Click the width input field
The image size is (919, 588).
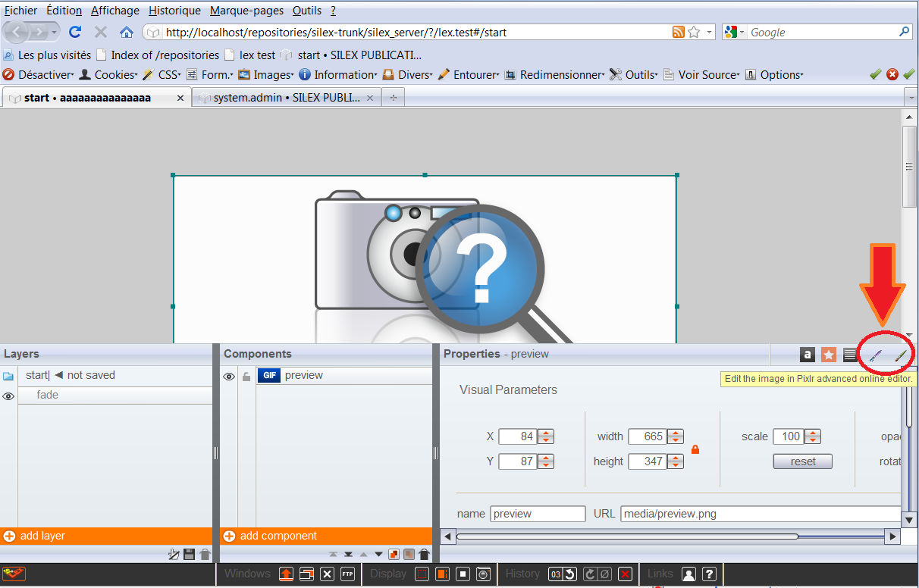pyautogui.click(x=648, y=436)
